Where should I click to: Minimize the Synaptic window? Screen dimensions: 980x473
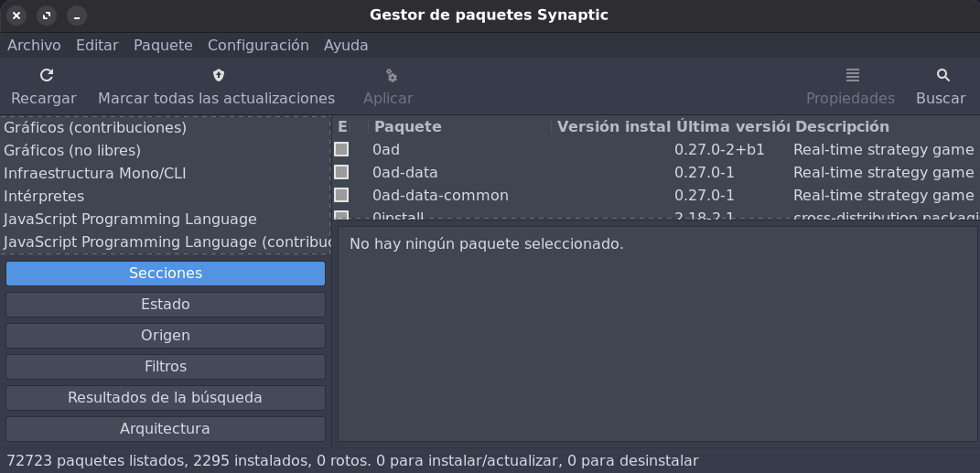76,16
